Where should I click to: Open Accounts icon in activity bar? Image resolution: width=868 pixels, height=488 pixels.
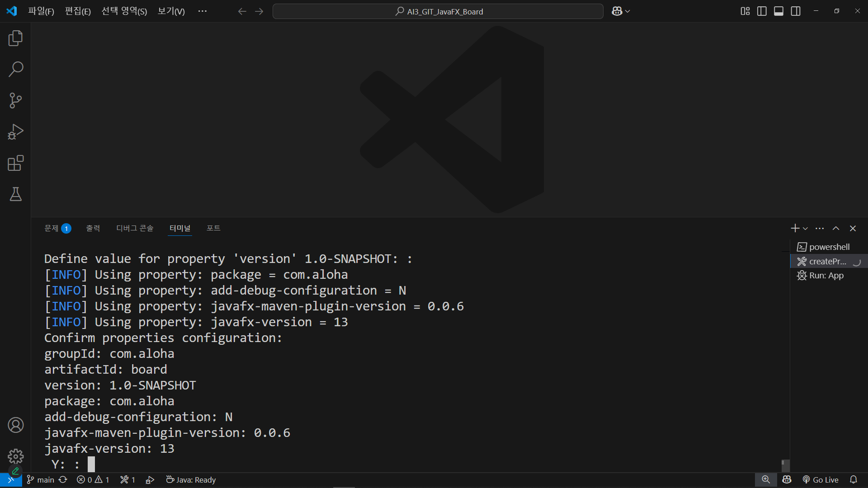tap(15, 425)
